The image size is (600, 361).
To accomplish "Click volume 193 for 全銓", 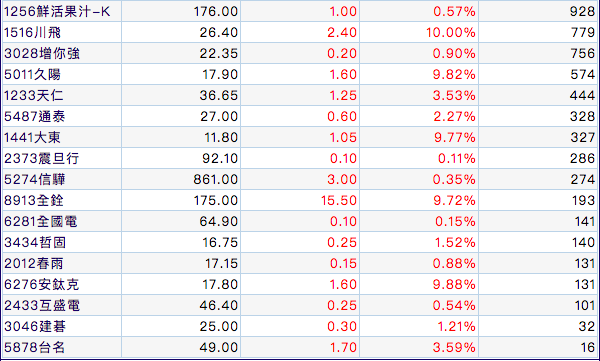I will [584, 201].
